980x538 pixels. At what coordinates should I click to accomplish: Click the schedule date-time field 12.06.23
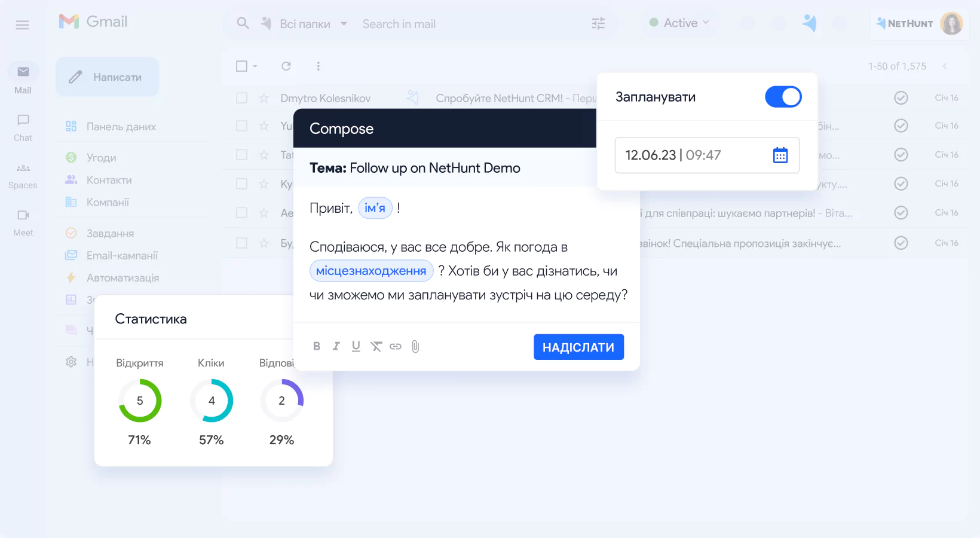(707, 155)
